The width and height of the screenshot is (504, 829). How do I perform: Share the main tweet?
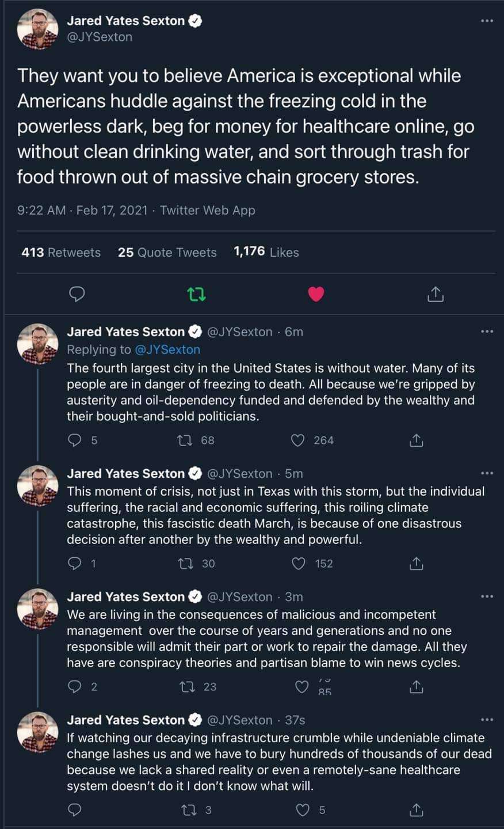tap(436, 294)
